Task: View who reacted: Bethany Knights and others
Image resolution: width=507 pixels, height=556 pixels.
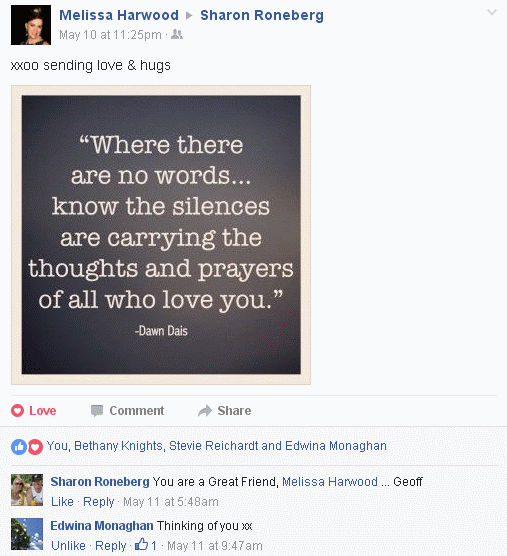Action: pos(216,446)
